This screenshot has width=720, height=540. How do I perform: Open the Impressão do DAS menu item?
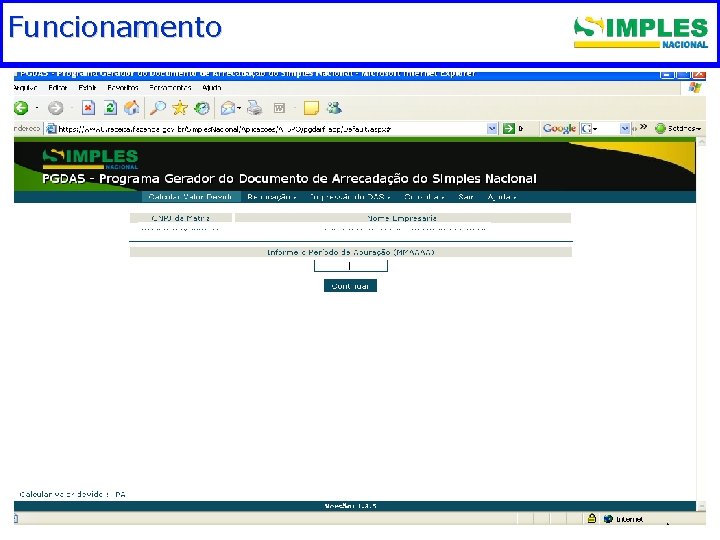tap(349, 197)
